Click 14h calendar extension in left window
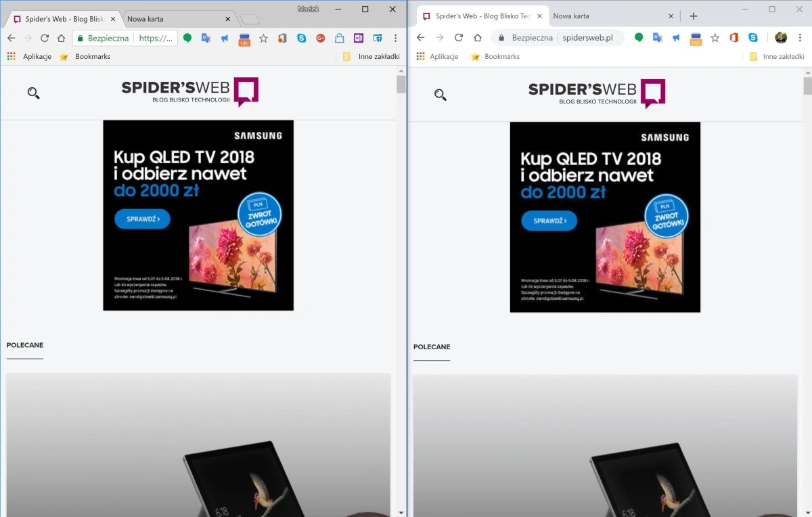This screenshot has width=812, height=517. [x=244, y=39]
